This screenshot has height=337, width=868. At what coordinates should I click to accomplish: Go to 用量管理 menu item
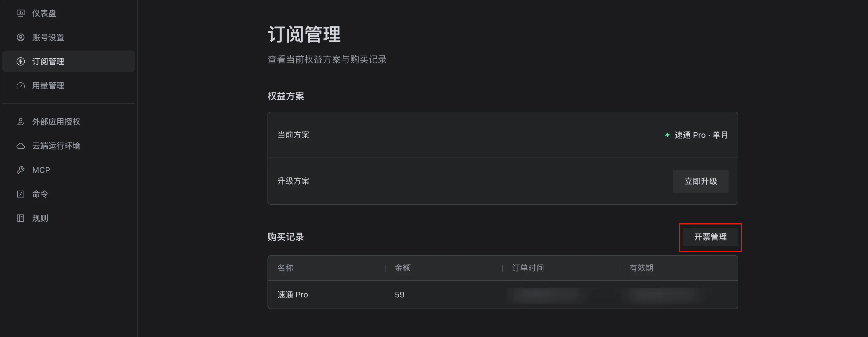click(68, 86)
